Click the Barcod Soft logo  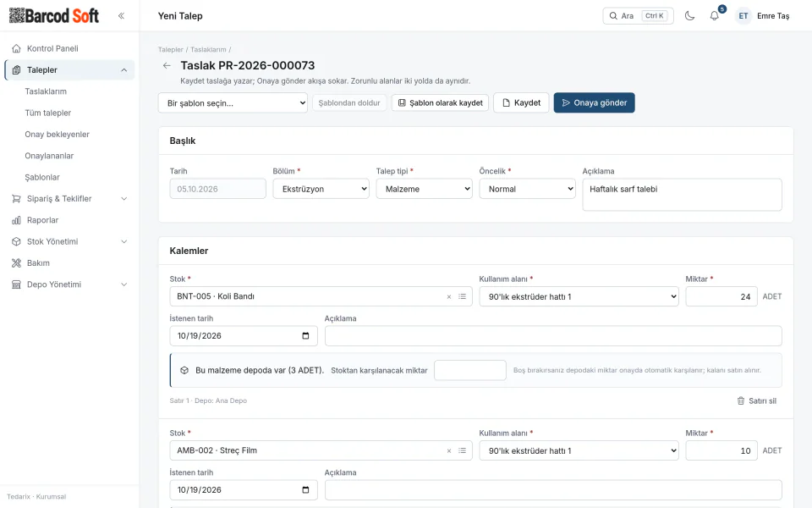pyautogui.click(x=54, y=15)
